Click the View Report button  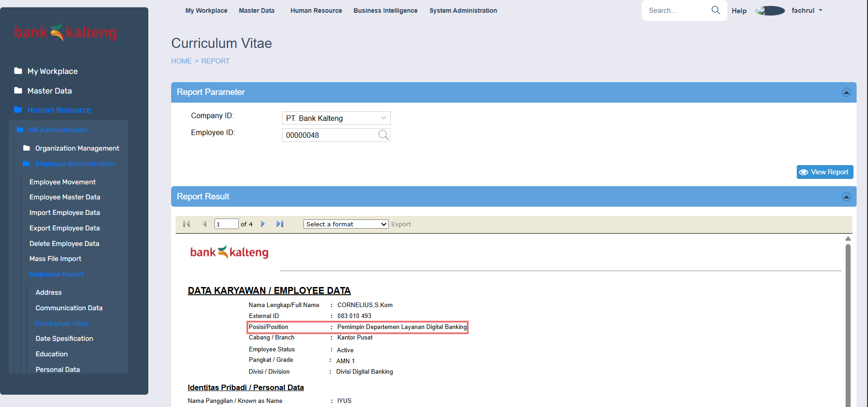824,172
